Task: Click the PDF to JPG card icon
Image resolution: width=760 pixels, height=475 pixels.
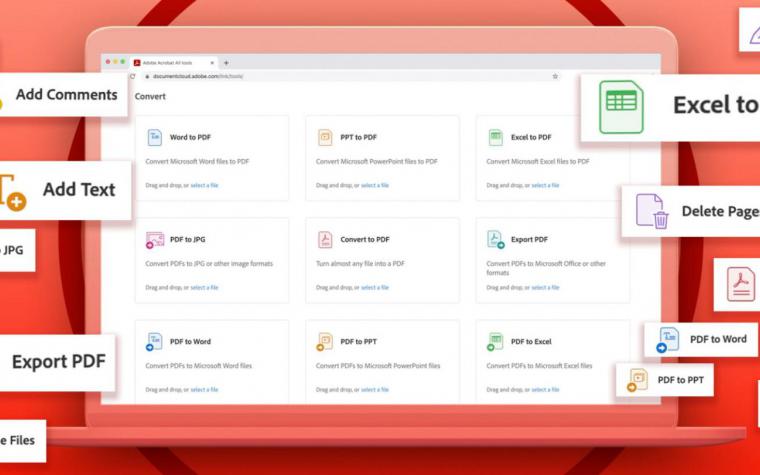Action: click(155, 239)
